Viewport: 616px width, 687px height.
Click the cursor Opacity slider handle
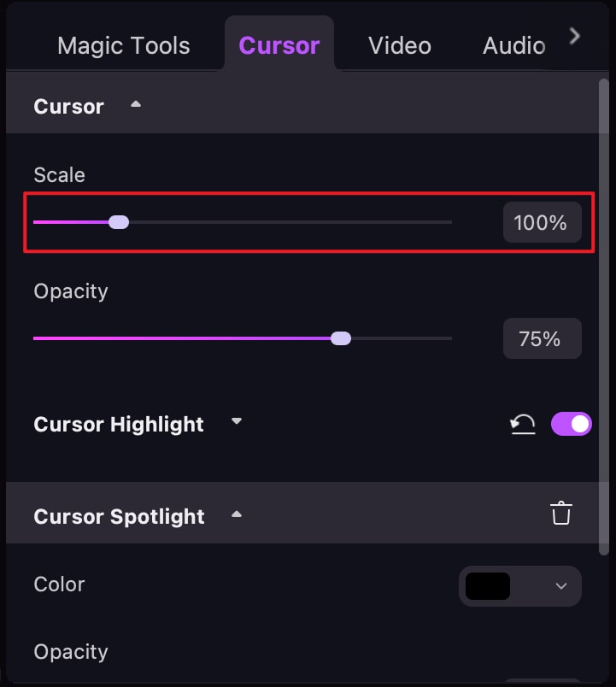(x=341, y=338)
